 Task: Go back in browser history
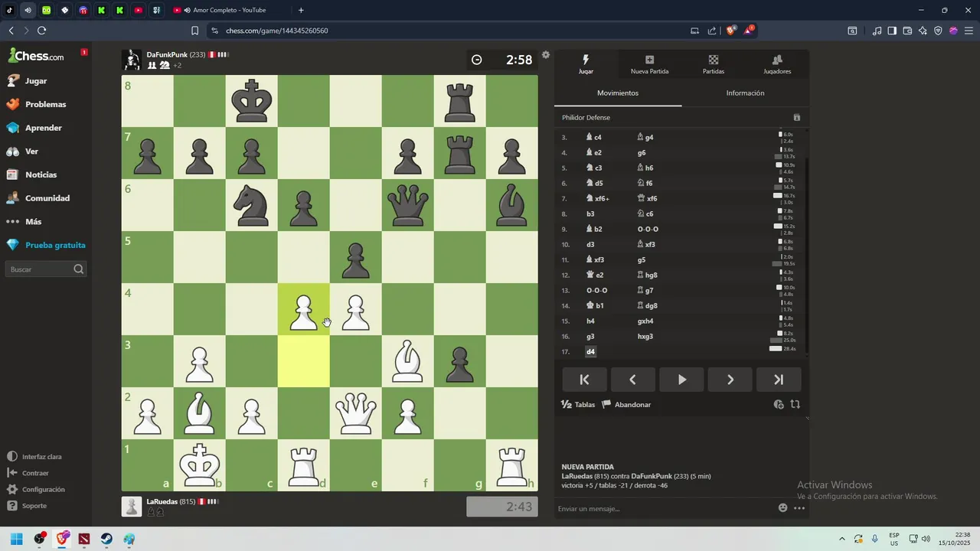pyautogui.click(x=11, y=31)
